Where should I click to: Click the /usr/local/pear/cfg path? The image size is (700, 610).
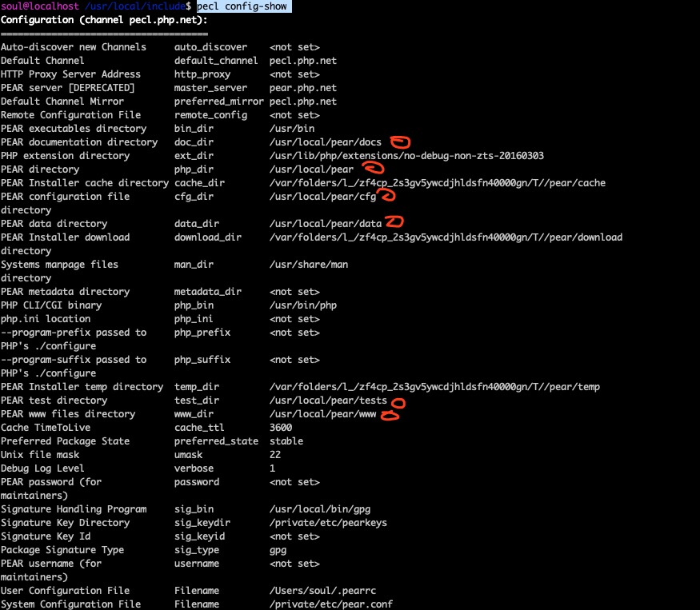(322, 197)
